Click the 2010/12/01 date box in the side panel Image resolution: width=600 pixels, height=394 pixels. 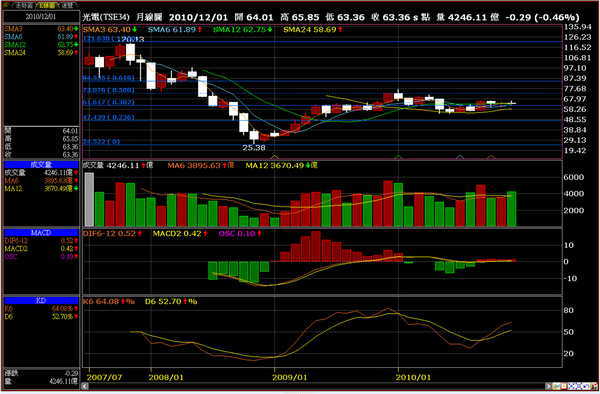(x=41, y=16)
